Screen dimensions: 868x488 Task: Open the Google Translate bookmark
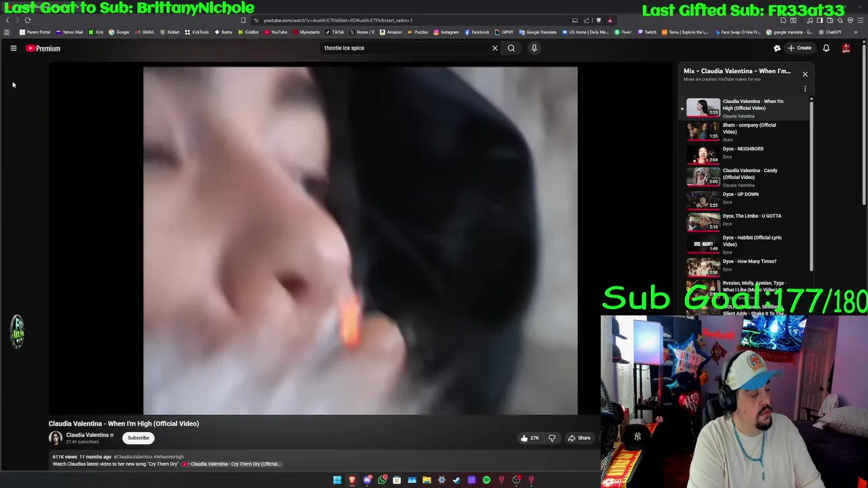point(537,32)
